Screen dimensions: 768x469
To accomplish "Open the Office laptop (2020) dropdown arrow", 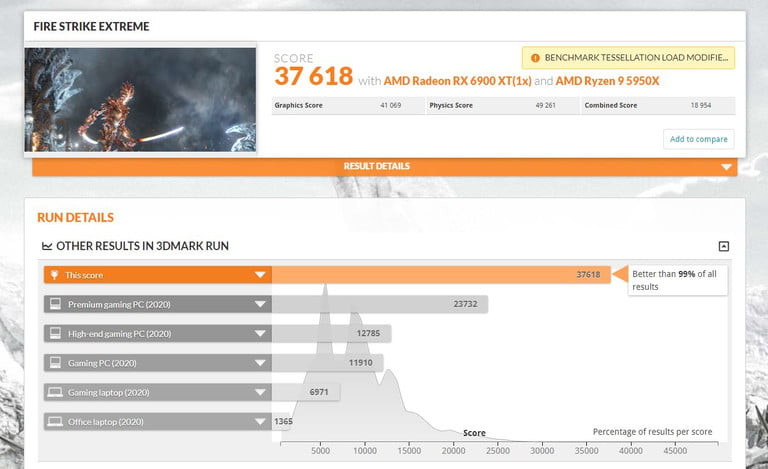I will point(260,422).
